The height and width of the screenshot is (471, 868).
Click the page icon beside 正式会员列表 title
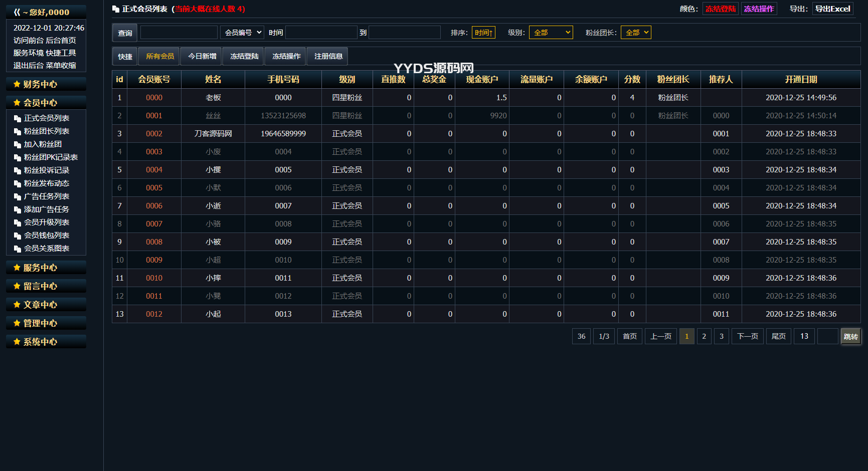click(x=116, y=9)
